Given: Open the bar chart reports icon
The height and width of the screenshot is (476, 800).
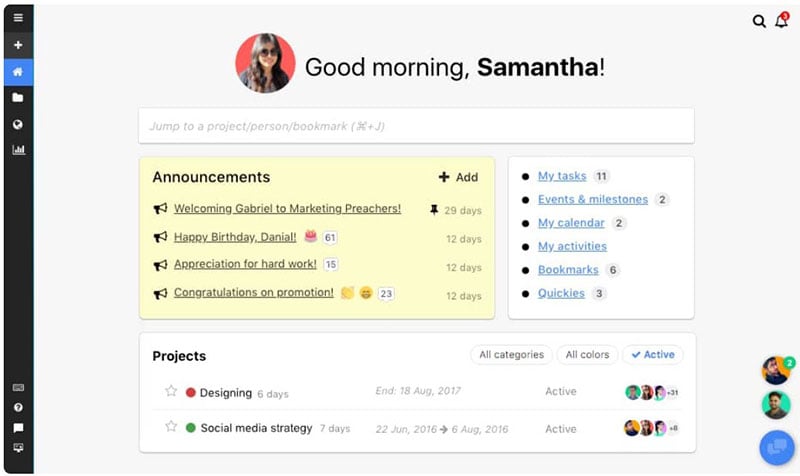Looking at the screenshot, I should click(18, 149).
